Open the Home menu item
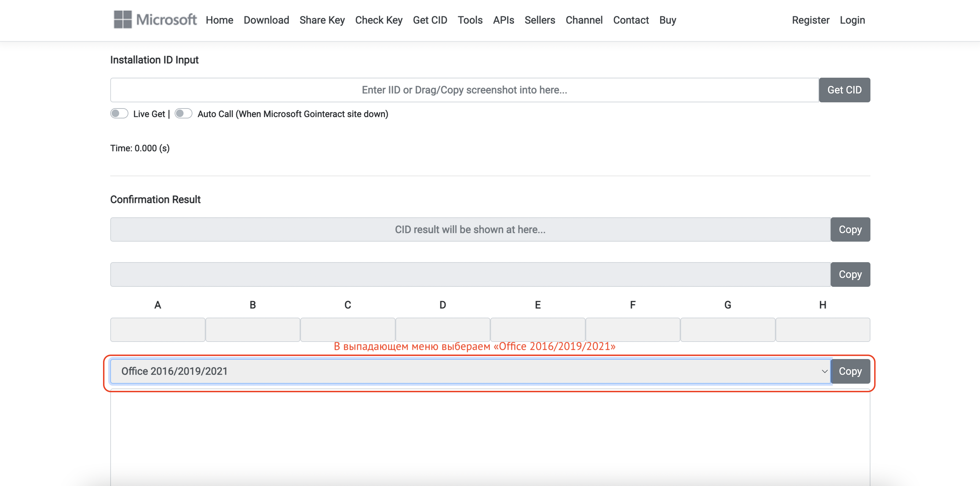 [219, 20]
